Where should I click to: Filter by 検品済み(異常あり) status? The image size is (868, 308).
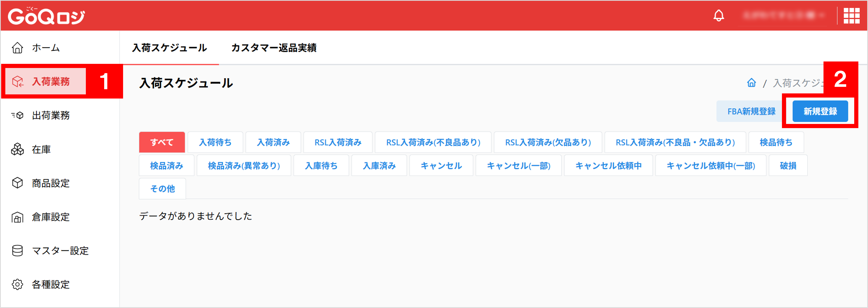(x=244, y=166)
